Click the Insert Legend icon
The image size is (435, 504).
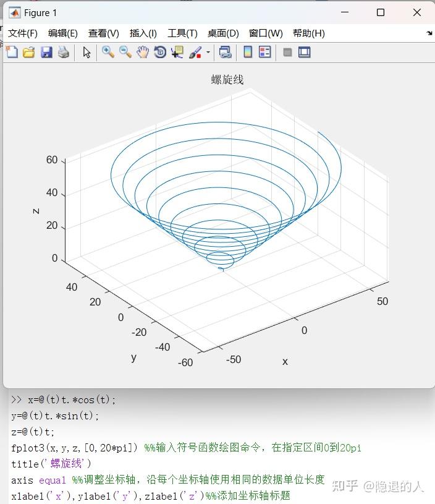264,52
